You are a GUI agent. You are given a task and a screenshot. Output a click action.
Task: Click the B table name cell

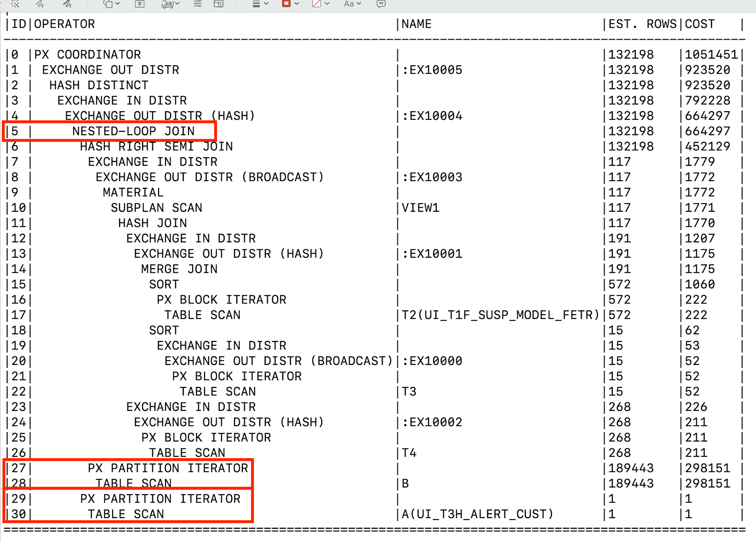click(x=405, y=484)
